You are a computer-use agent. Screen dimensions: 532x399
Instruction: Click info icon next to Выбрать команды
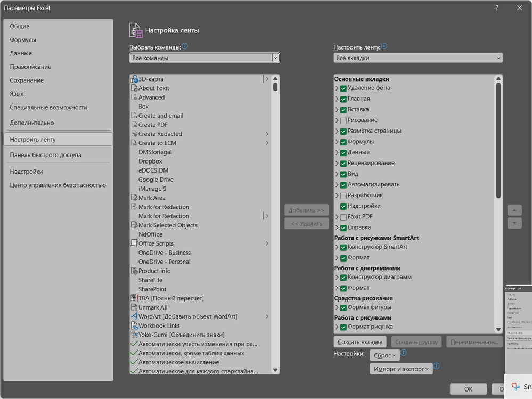tap(185, 46)
